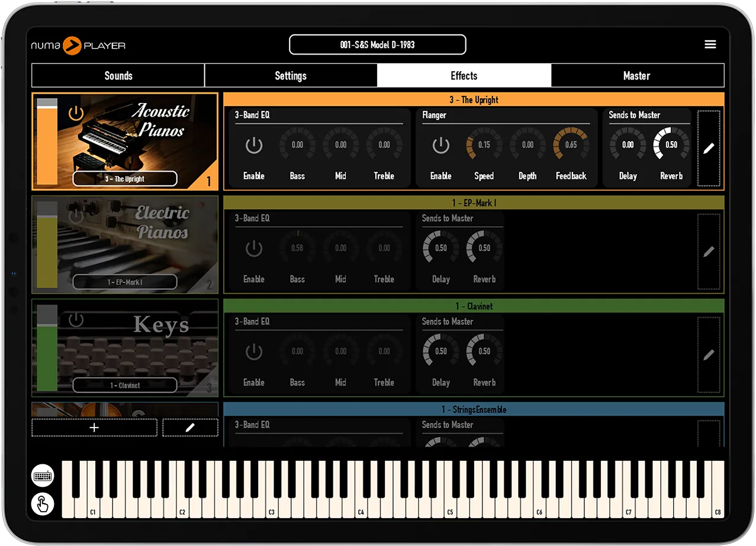The height and width of the screenshot is (546, 756).
Task: Click the Mid knob of The Upright EQ
Action: [x=341, y=145]
